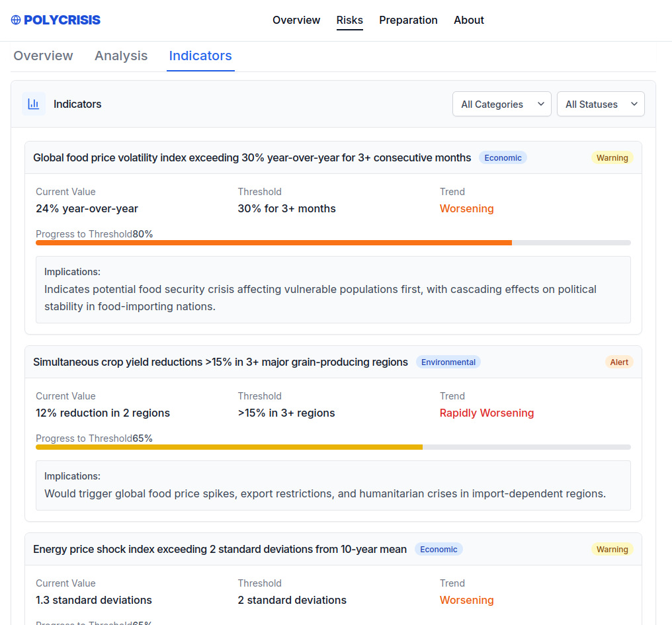
Task: Click the Energy price shock index heading
Action: pos(220,549)
